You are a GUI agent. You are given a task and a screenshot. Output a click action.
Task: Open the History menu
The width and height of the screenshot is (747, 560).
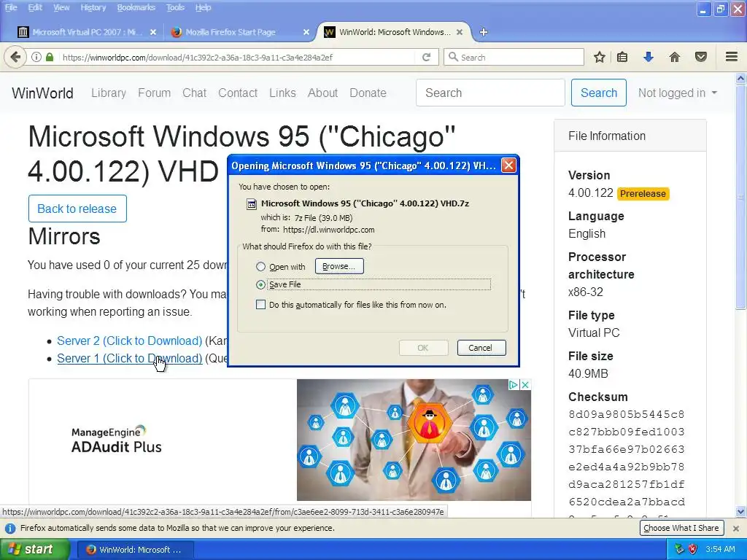coord(93,7)
